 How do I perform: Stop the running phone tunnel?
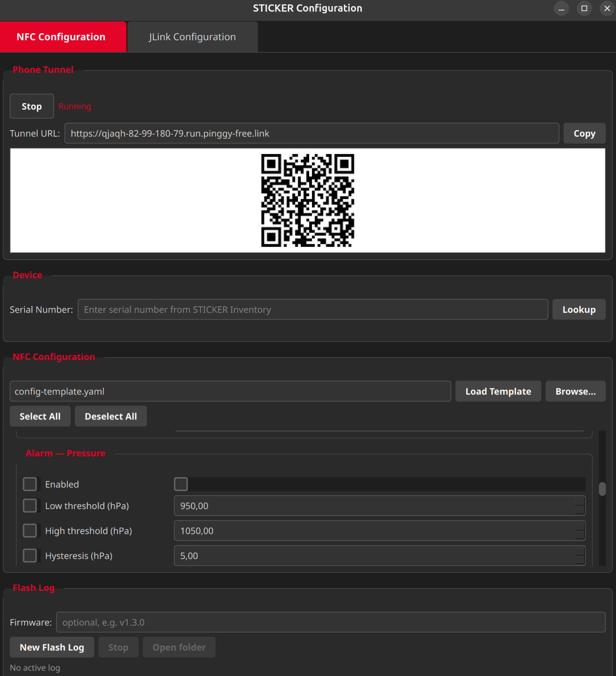coord(32,106)
